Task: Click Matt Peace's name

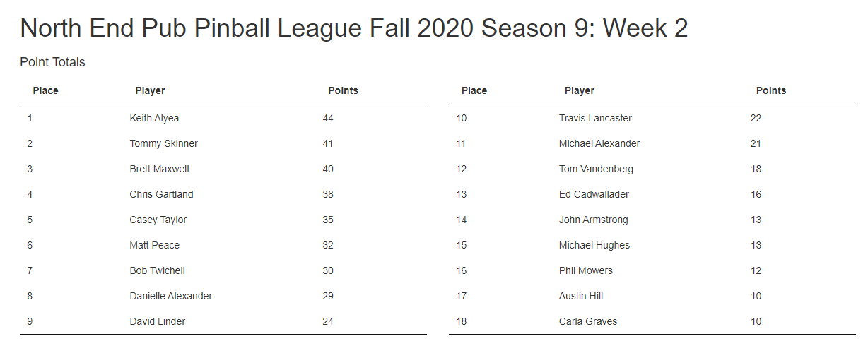Action: coord(154,245)
